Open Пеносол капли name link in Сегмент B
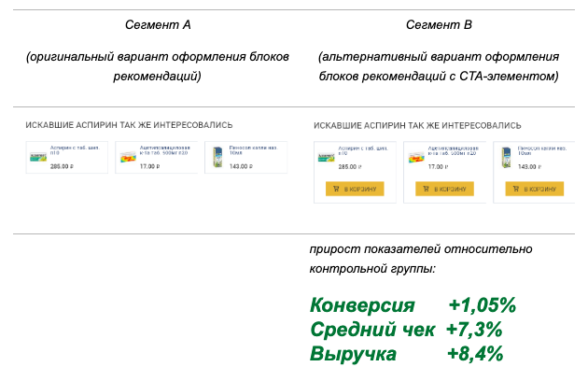 [x=540, y=151]
